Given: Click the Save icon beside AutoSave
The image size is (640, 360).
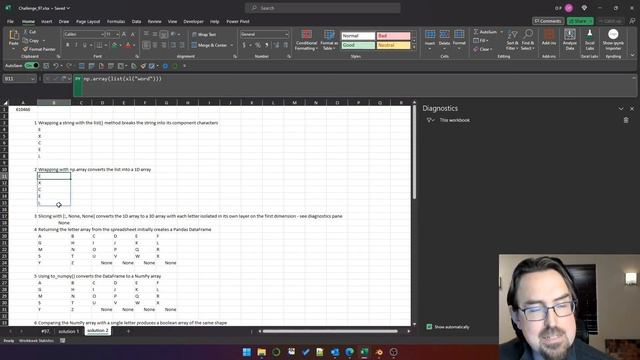Looking at the screenshot, I should 46,66.
